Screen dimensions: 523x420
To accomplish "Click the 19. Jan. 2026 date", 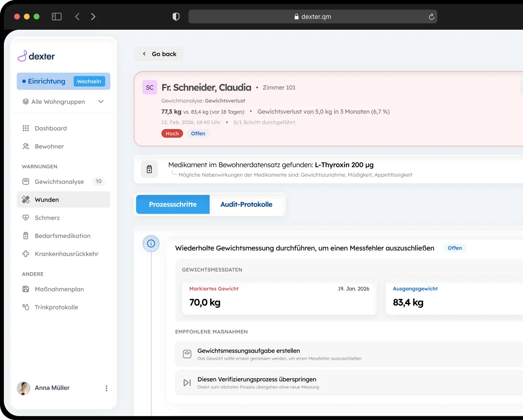I will tap(353, 289).
